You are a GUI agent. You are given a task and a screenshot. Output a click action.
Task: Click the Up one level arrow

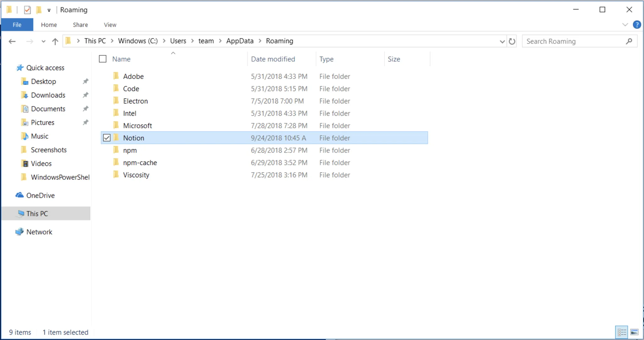[x=55, y=41]
